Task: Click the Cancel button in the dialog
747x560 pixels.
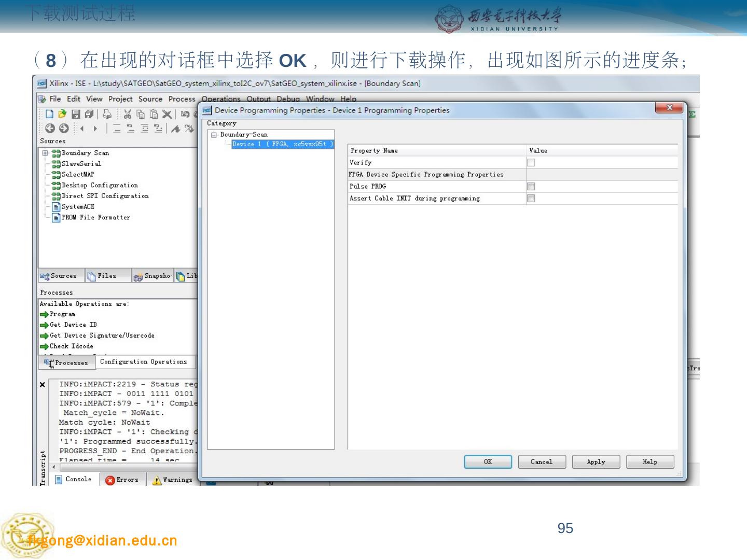Action: point(542,462)
